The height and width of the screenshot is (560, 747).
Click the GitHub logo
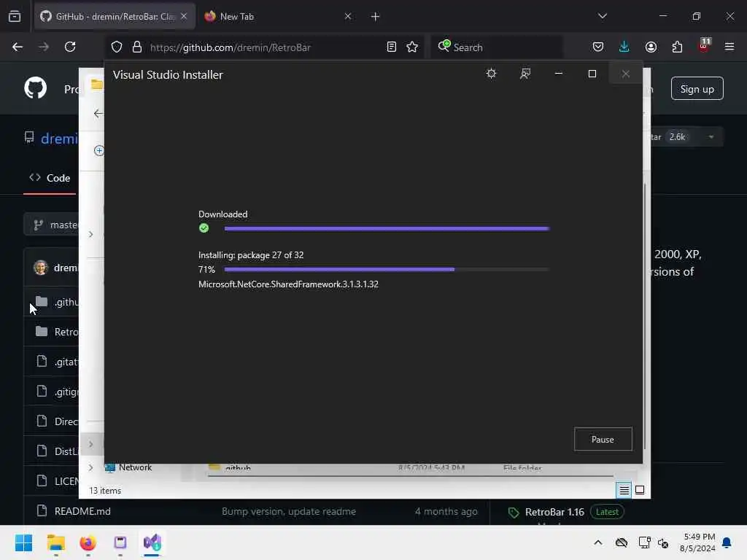(x=36, y=88)
